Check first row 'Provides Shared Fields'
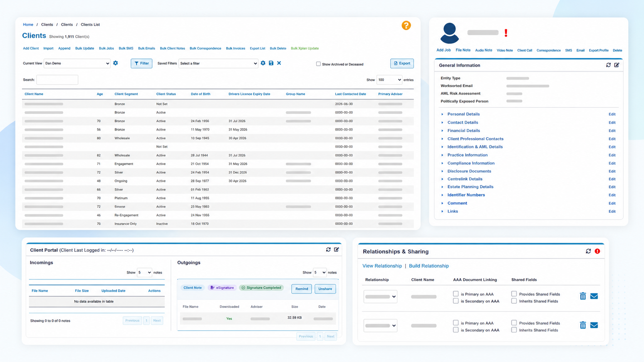 tap(514, 294)
